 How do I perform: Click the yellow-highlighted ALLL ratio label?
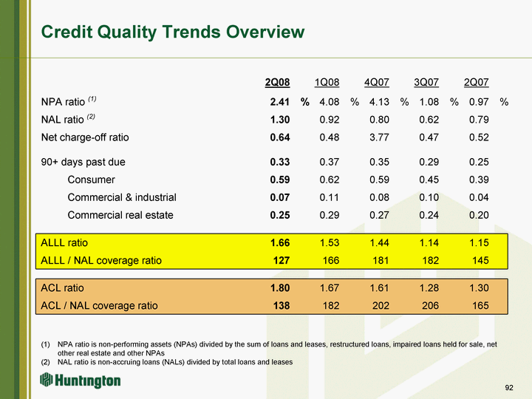[x=65, y=242]
